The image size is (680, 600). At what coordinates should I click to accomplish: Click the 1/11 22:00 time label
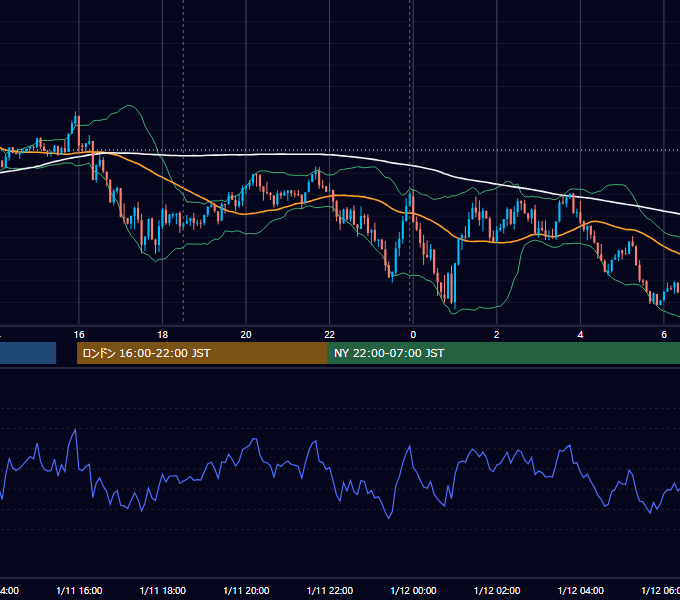(x=330, y=590)
